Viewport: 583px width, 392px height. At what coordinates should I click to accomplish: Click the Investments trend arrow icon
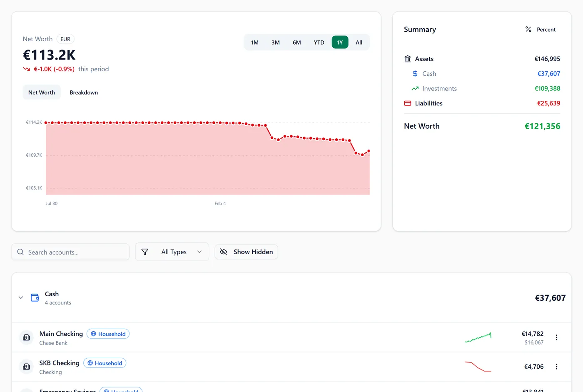tap(415, 88)
